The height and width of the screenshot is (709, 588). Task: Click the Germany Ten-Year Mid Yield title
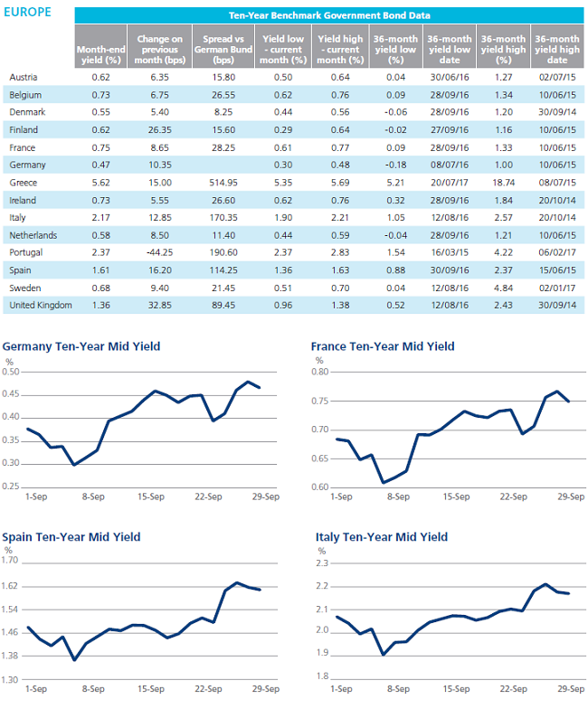tap(81, 346)
